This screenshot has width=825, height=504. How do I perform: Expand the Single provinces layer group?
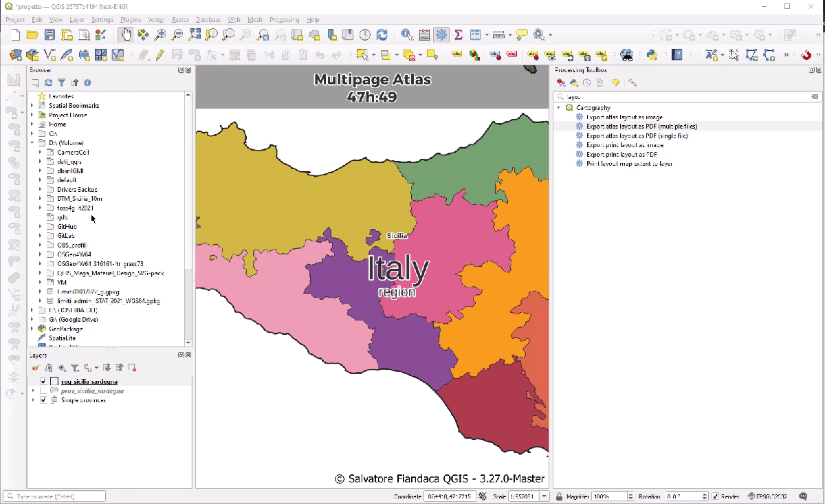pyautogui.click(x=33, y=400)
